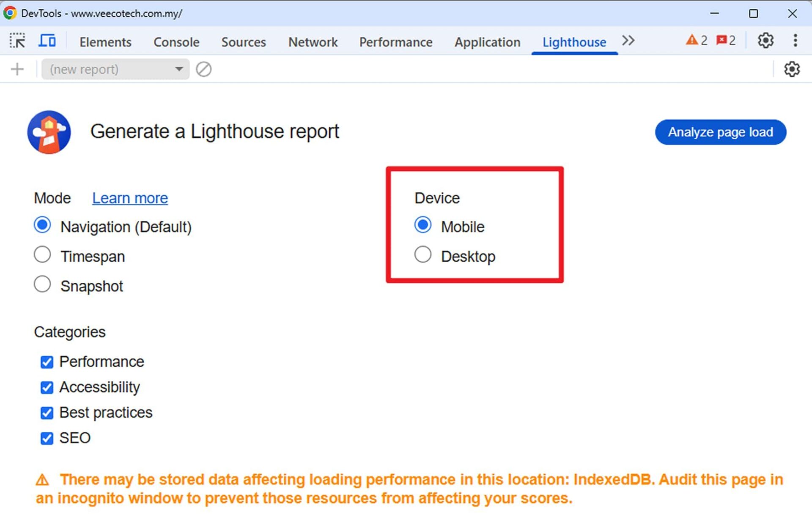Open the Sources tab

[244, 42]
